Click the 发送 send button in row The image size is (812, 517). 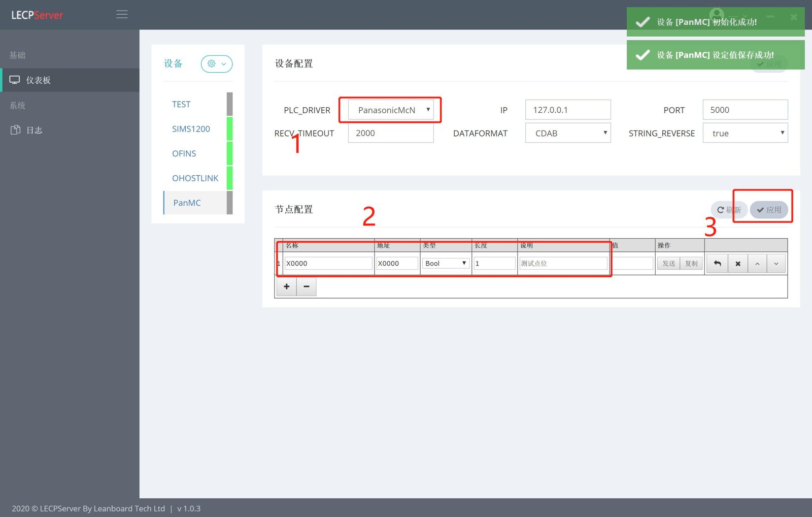668,263
